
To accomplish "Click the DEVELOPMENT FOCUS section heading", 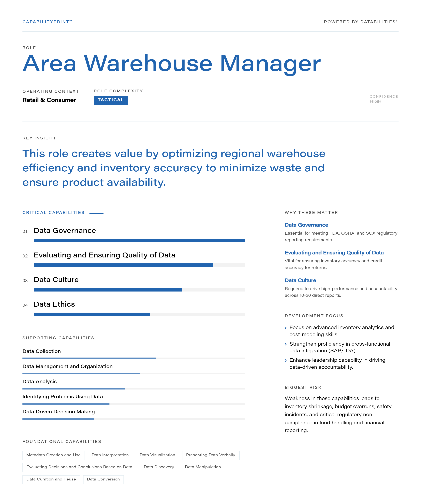I will point(314,316).
